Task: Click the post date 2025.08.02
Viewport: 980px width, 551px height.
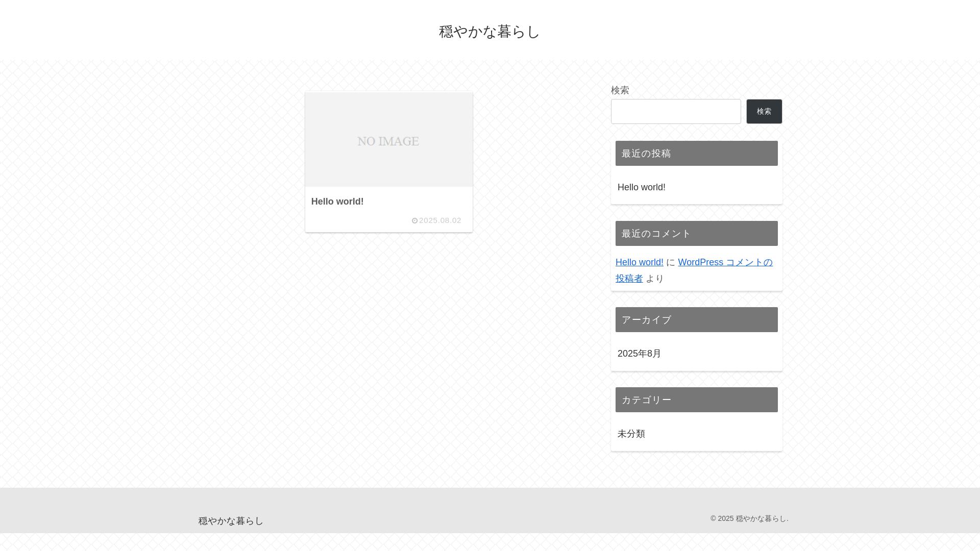Action: pyautogui.click(x=440, y=220)
